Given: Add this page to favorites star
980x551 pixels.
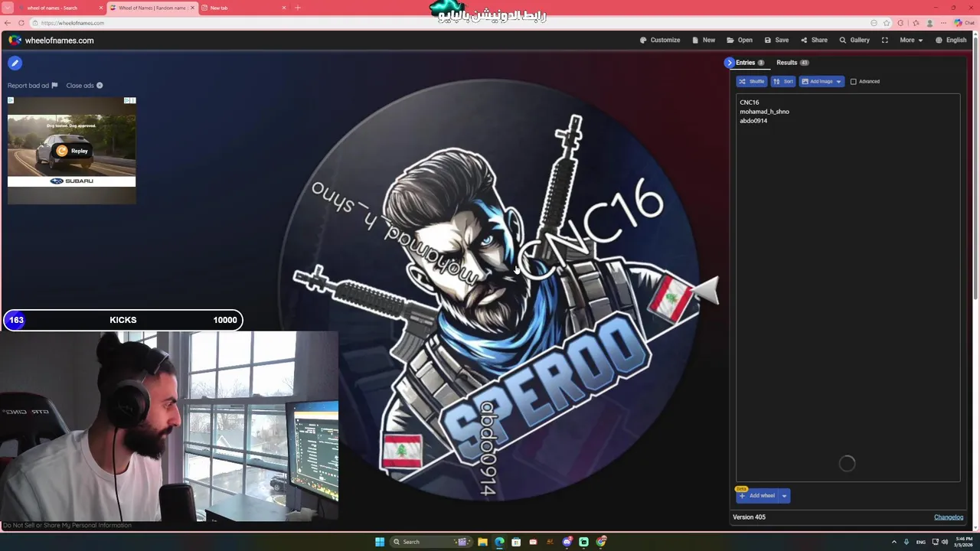Looking at the screenshot, I should 887,23.
